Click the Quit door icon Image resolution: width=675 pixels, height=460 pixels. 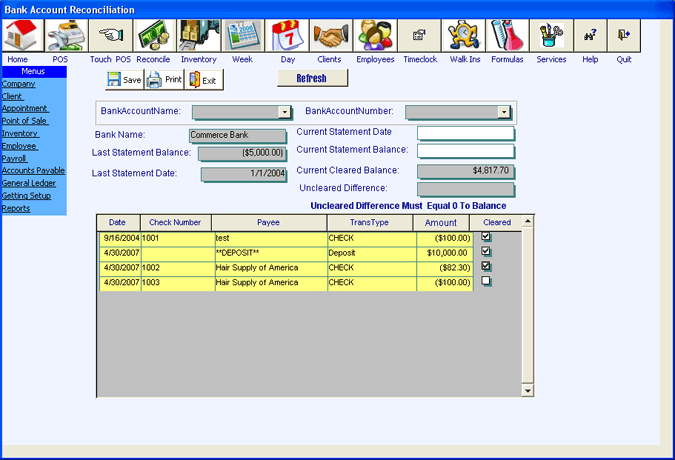[x=624, y=36]
